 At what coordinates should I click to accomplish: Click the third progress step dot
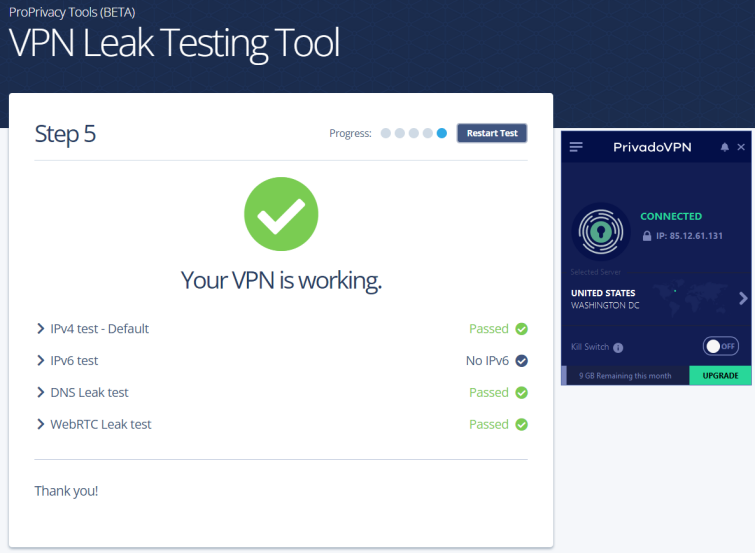point(414,133)
